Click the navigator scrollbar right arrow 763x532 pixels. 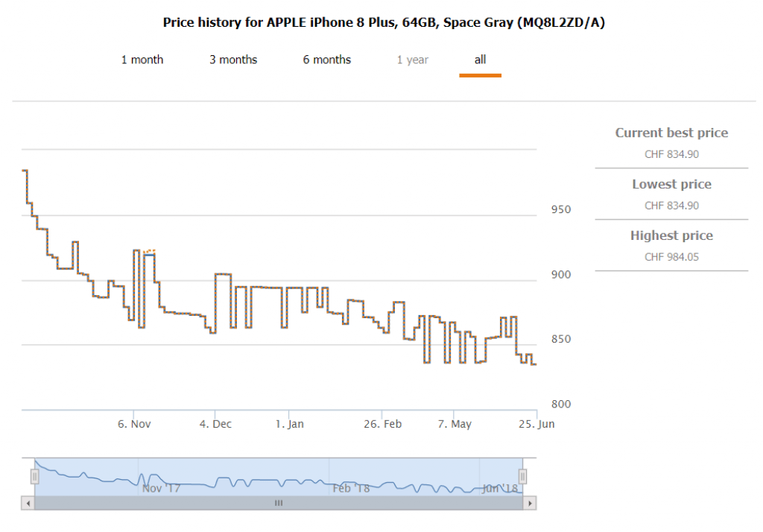(530, 503)
